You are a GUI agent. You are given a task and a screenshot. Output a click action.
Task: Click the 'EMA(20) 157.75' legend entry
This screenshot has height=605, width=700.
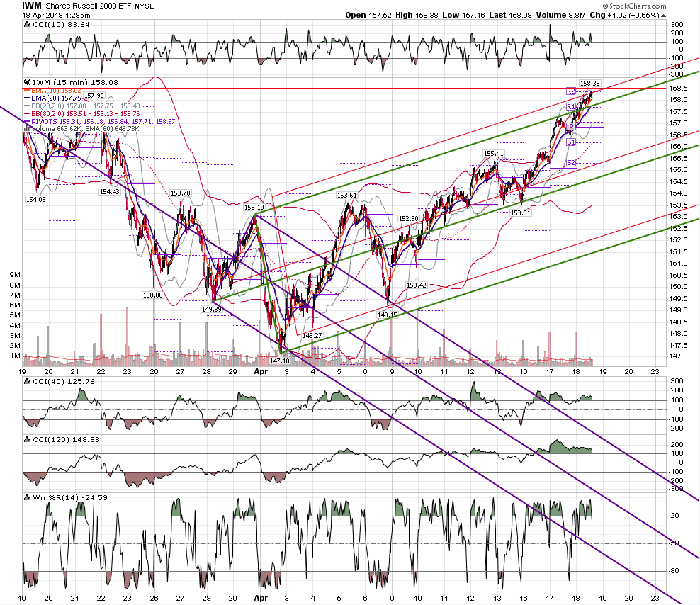click(56, 98)
